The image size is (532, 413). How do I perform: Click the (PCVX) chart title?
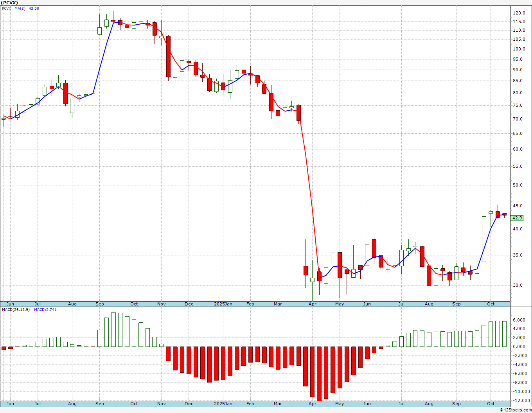9,2
